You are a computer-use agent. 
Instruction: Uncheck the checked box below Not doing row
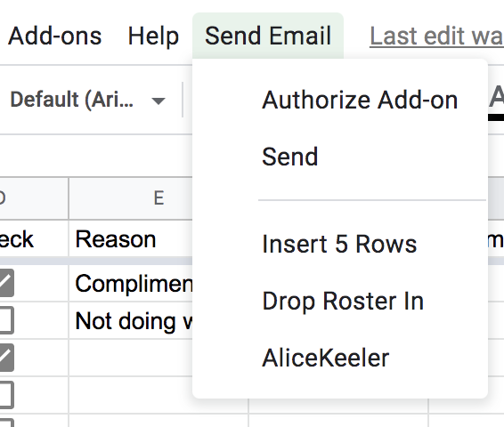click(6, 358)
